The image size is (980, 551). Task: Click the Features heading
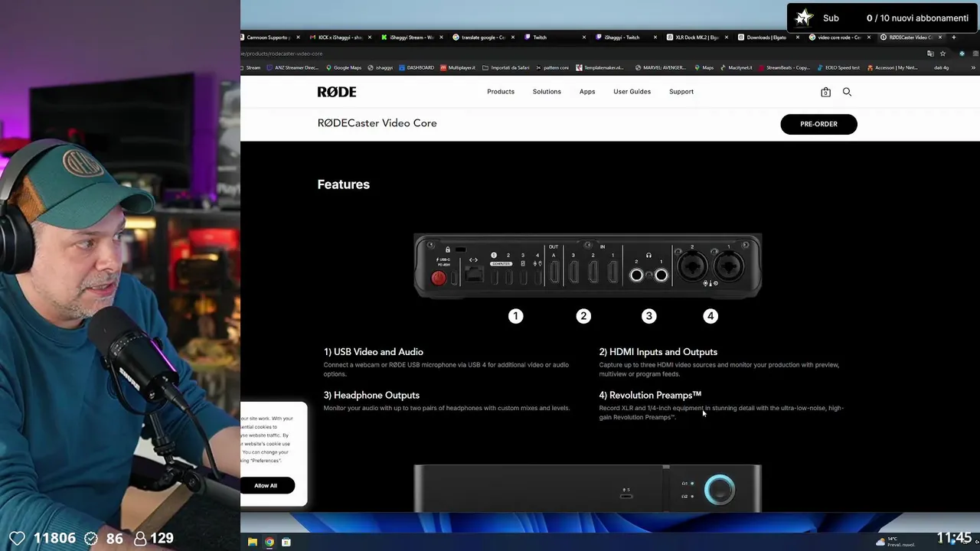pyautogui.click(x=344, y=184)
